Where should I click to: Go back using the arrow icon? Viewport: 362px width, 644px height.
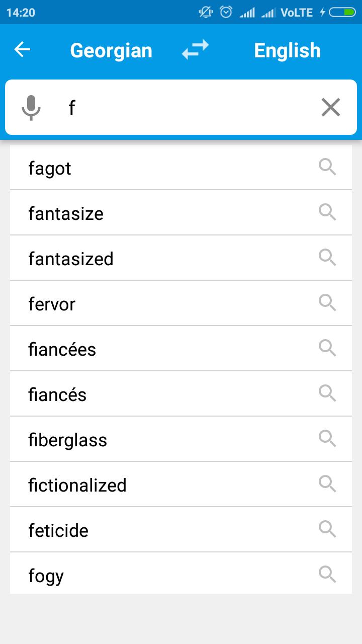click(22, 49)
